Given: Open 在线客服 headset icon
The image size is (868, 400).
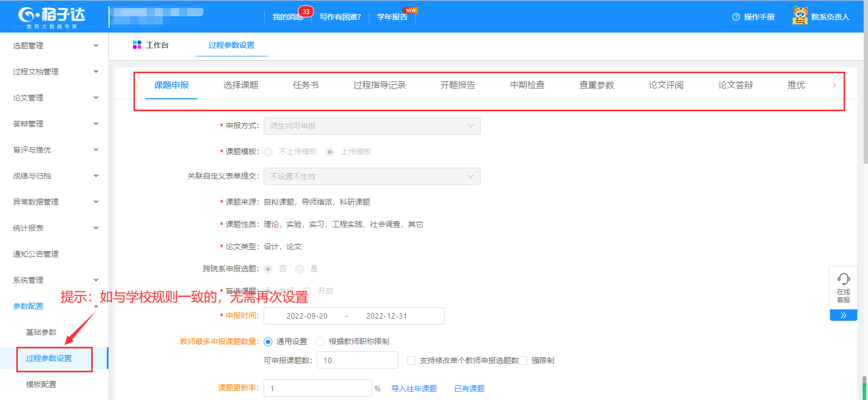Looking at the screenshot, I should (843, 280).
